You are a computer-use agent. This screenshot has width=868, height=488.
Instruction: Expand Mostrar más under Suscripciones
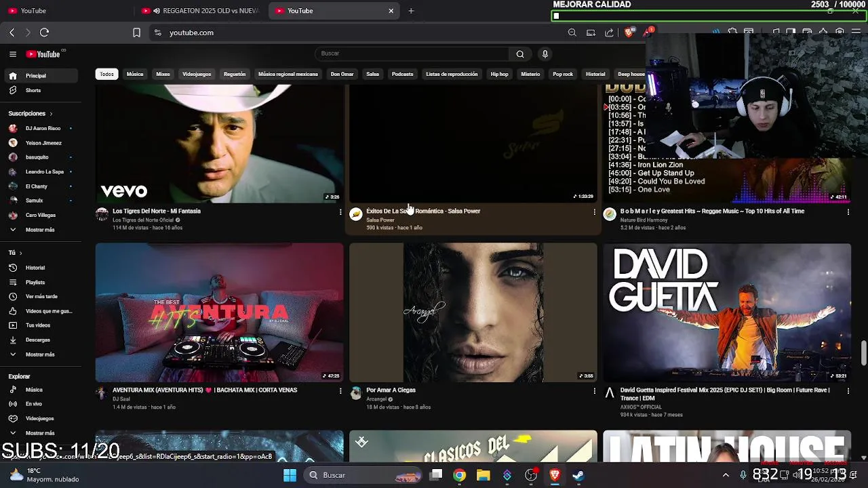click(x=41, y=230)
